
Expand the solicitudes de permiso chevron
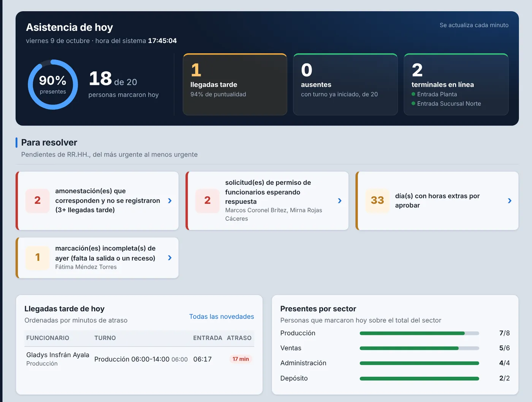pyautogui.click(x=340, y=200)
